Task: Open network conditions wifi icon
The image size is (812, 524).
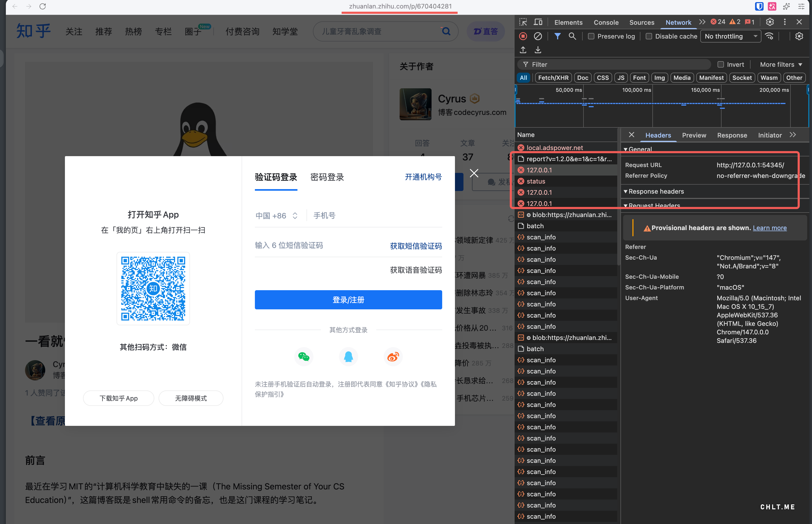Action: click(769, 36)
